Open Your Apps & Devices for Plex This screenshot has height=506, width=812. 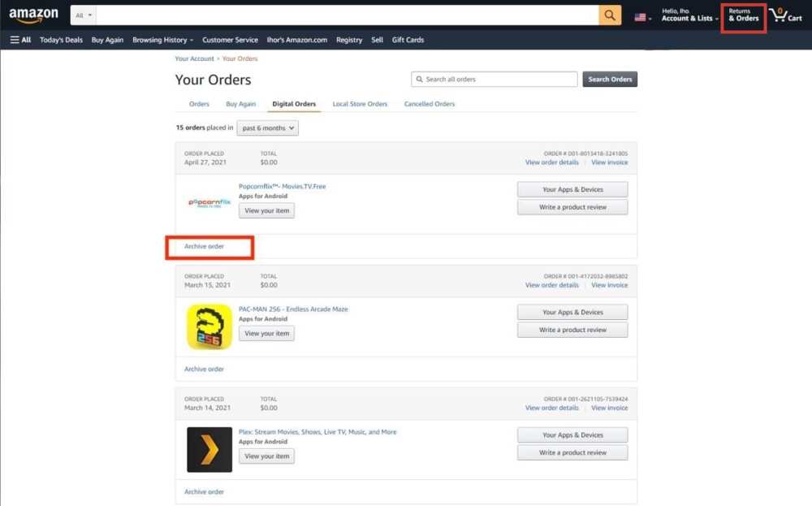[x=572, y=435]
